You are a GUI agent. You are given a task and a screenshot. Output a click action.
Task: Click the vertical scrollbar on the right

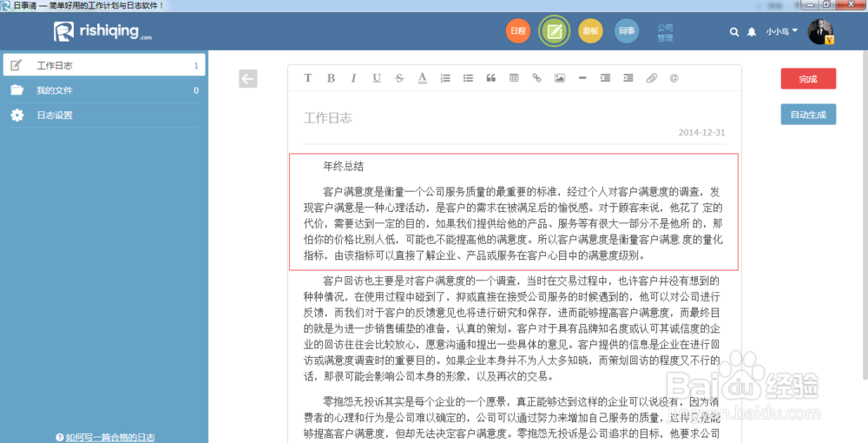865,215
